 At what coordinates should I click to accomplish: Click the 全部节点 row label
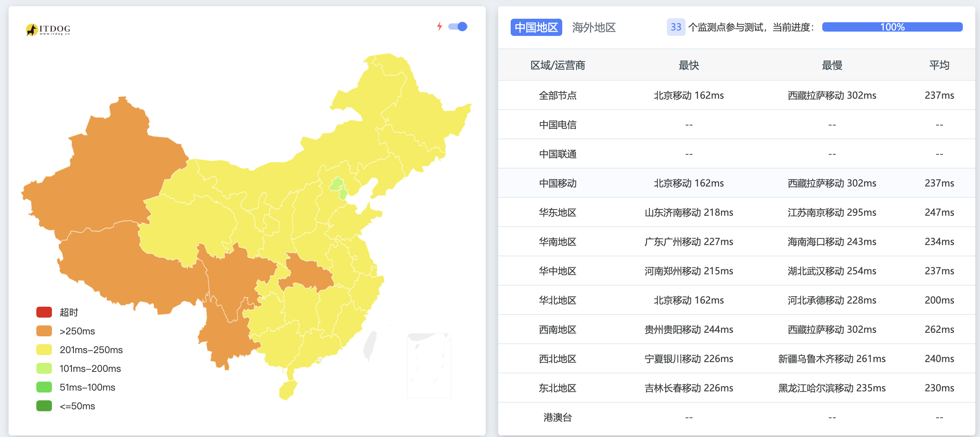[x=558, y=95]
